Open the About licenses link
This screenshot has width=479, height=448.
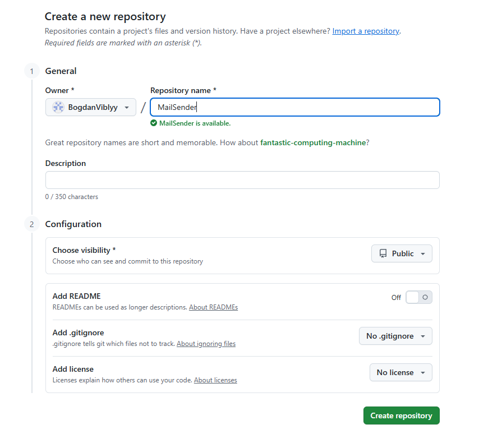coord(215,380)
